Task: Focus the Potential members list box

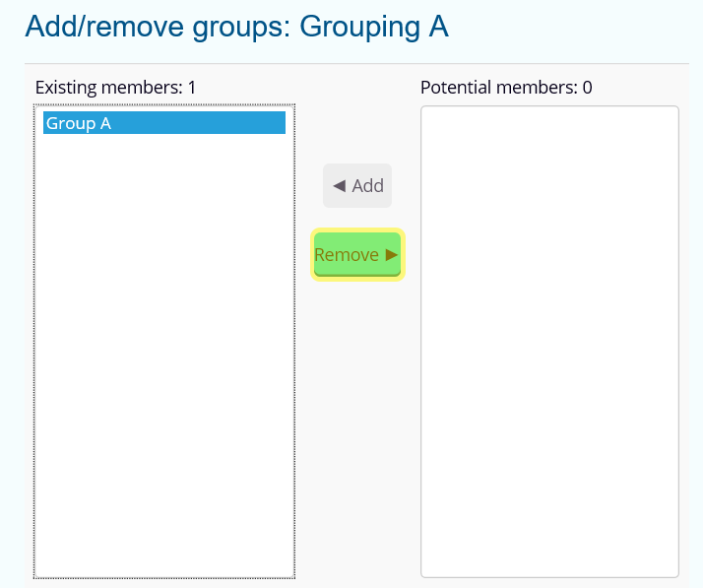Action: (549, 443)
